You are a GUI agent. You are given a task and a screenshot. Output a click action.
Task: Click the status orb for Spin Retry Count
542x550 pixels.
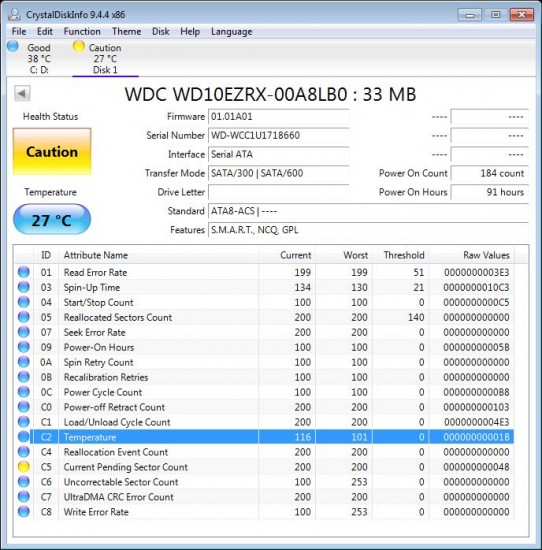click(24, 362)
